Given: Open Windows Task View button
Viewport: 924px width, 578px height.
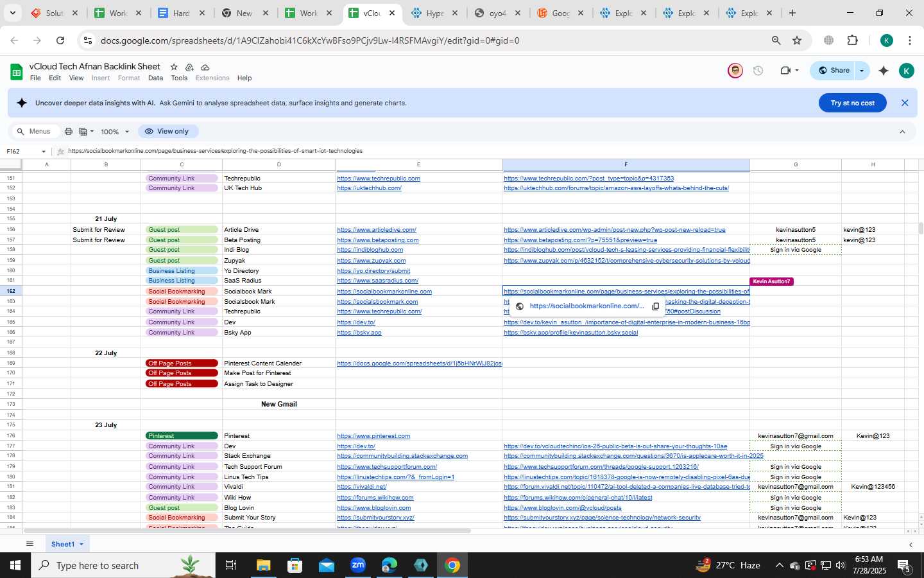Looking at the screenshot, I should point(230,565).
